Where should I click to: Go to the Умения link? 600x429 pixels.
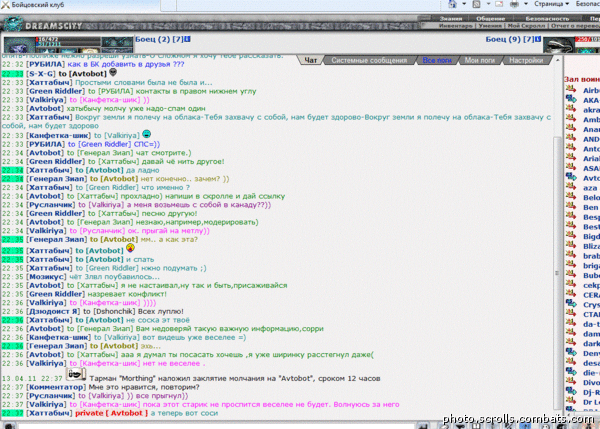coord(490,26)
